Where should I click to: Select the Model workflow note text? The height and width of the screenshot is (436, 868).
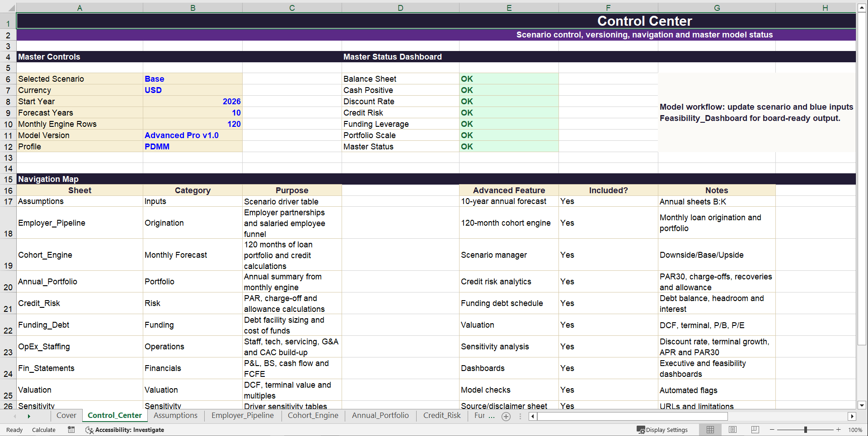(x=757, y=112)
